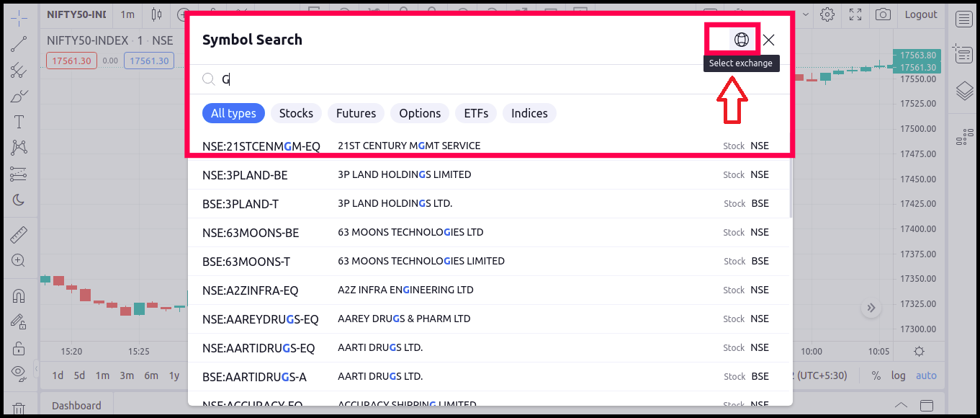Image resolution: width=980 pixels, height=418 pixels.
Task: Open the dotted-grid panel icon in right sidebar
Action: [x=963, y=137]
